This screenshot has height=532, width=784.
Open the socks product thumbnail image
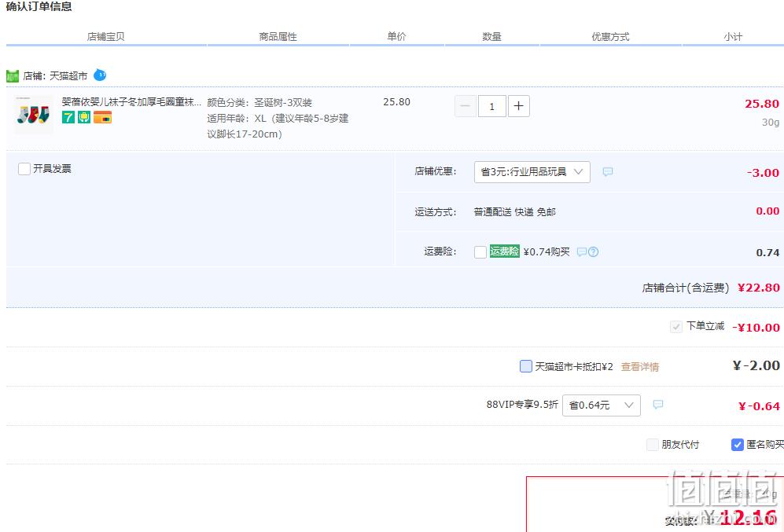[x=33, y=115]
